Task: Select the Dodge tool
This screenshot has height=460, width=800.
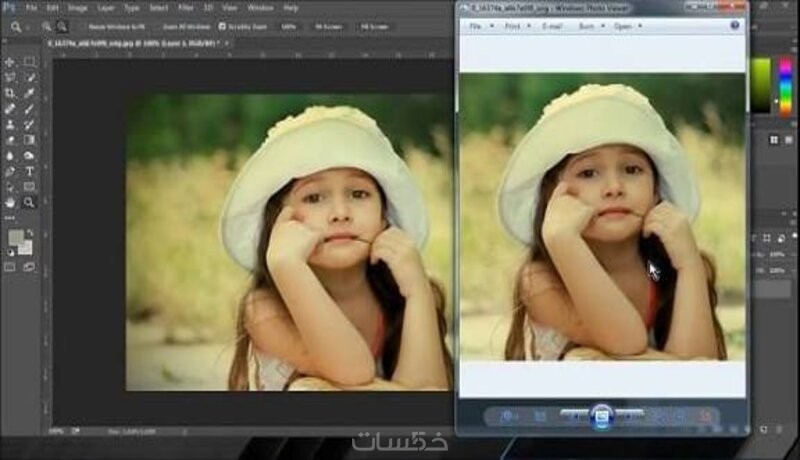Action: (29, 156)
